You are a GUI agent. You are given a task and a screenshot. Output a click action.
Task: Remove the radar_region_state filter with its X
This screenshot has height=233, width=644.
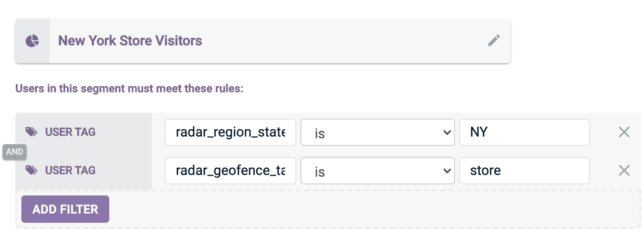[x=624, y=132]
